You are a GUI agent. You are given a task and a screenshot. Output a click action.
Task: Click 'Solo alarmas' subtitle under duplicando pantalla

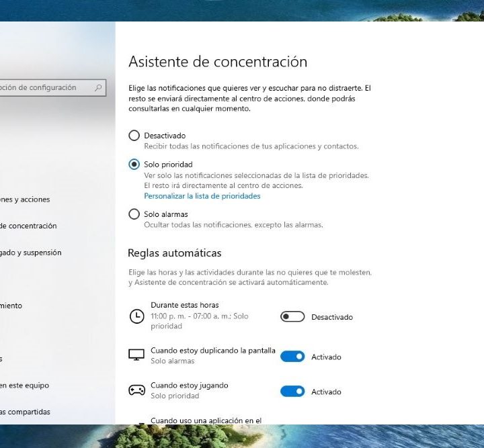tap(173, 361)
